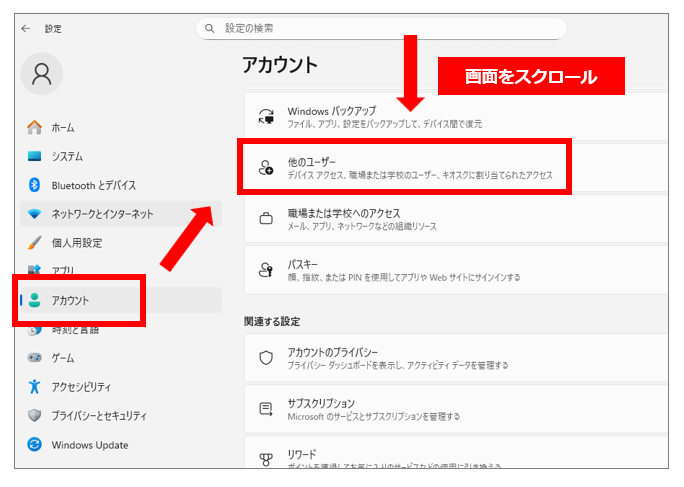Open the Windows バックアップ card
The image size is (684, 487).
[x=456, y=117]
